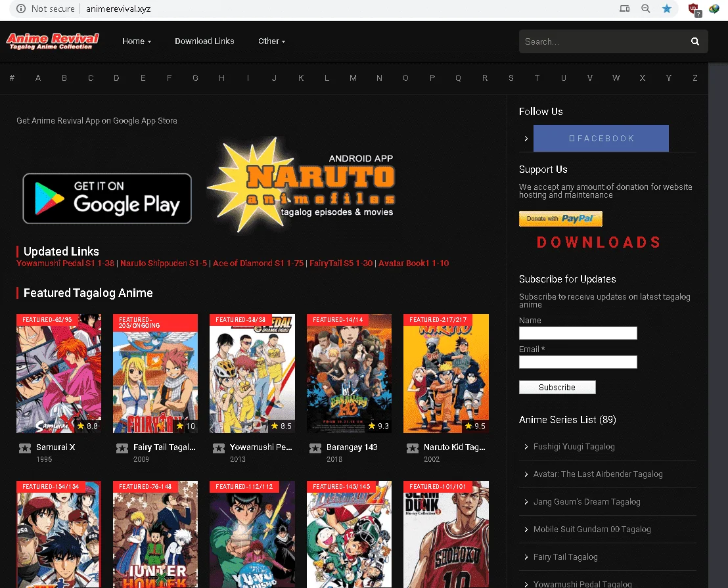Open the Home dropdown menu
728x588 pixels.
(137, 41)
